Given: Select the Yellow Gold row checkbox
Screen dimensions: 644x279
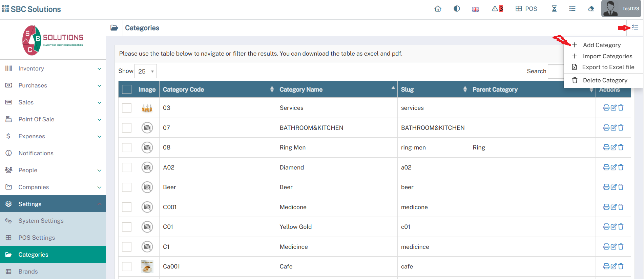Looking at the screenshot, I should pos(127,227).
